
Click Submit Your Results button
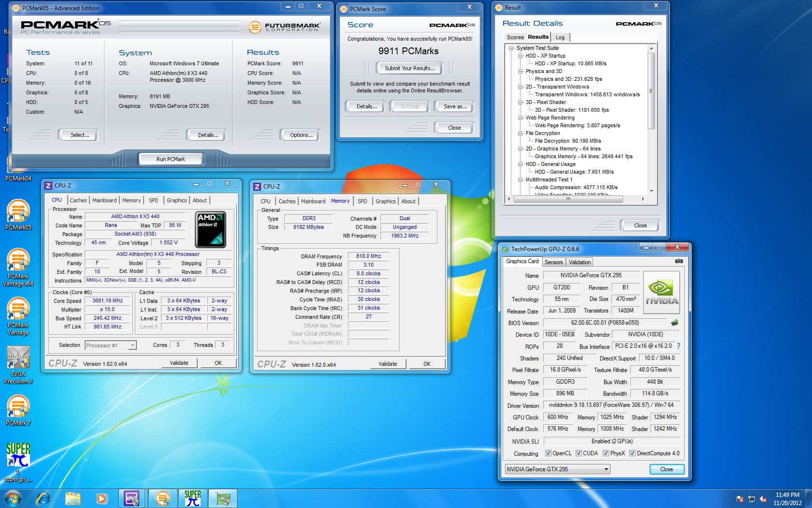click(409, 68)
